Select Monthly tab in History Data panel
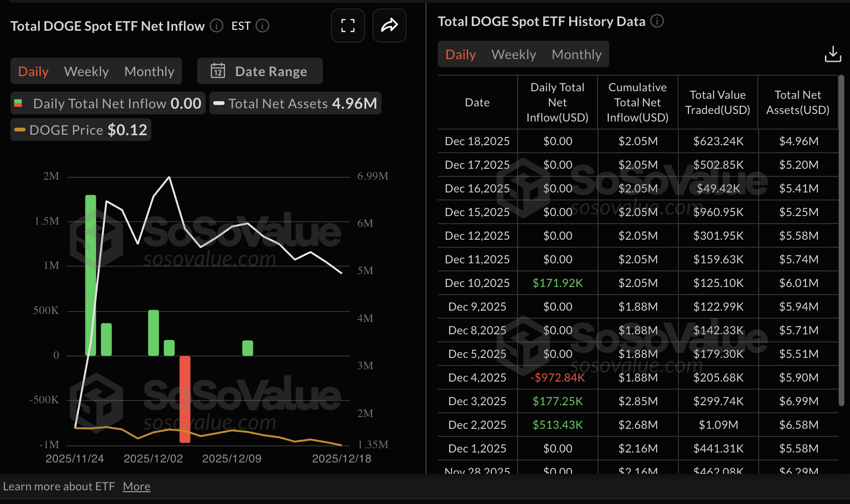The width and height of the screenshot is (850, 504). coord(576,54)
